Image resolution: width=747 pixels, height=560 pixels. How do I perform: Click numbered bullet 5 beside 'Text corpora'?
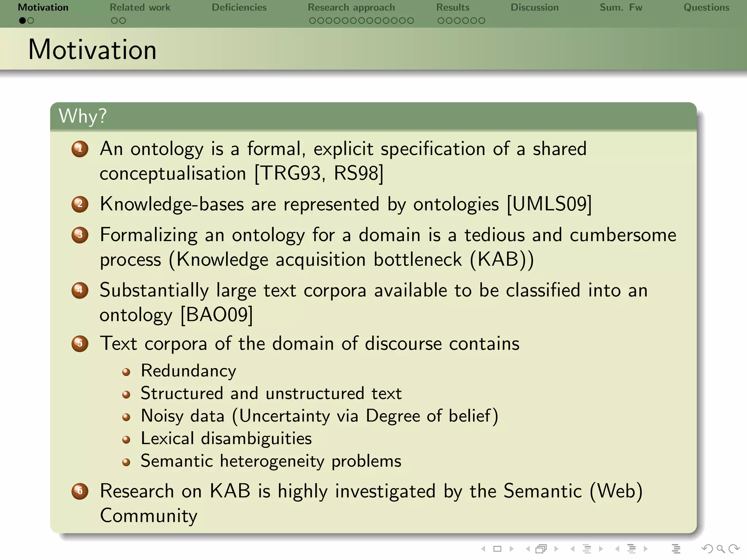coord(80,344)
